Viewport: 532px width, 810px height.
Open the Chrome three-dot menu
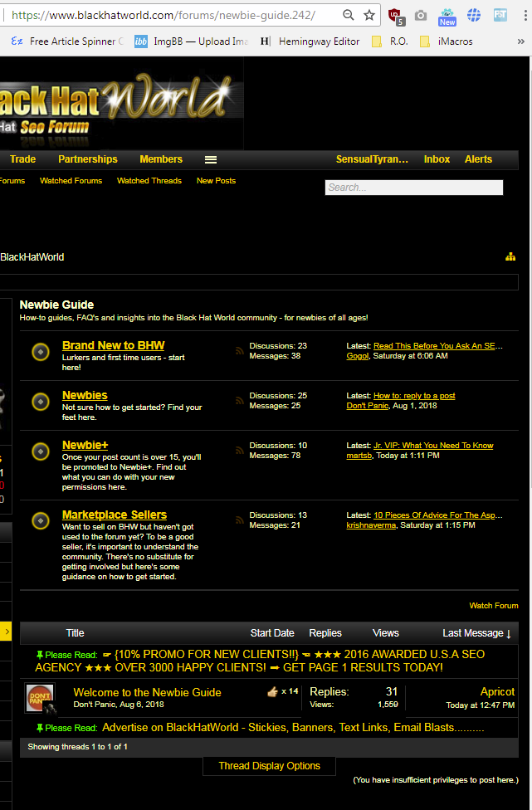(x=525, y=16)
